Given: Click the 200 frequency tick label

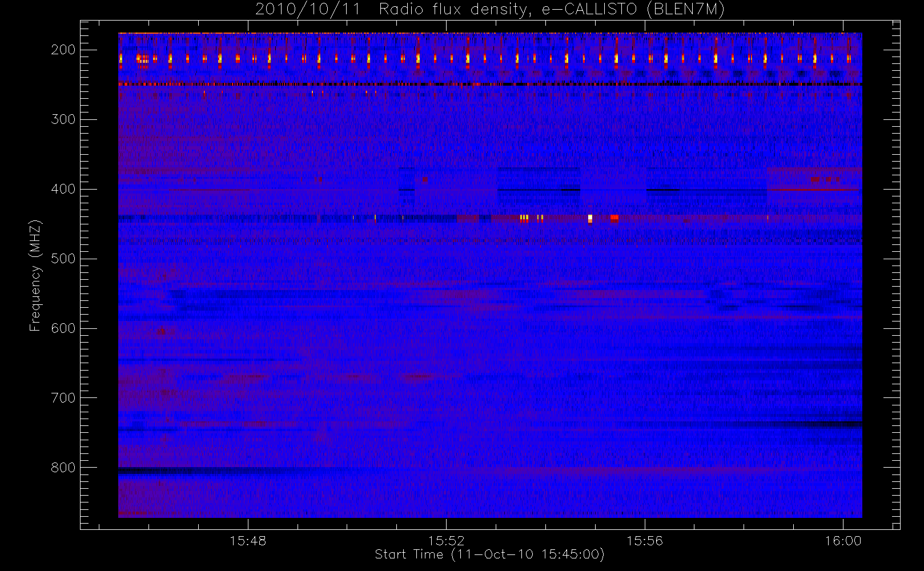Looking at the screenshot, I should (63, 50).
